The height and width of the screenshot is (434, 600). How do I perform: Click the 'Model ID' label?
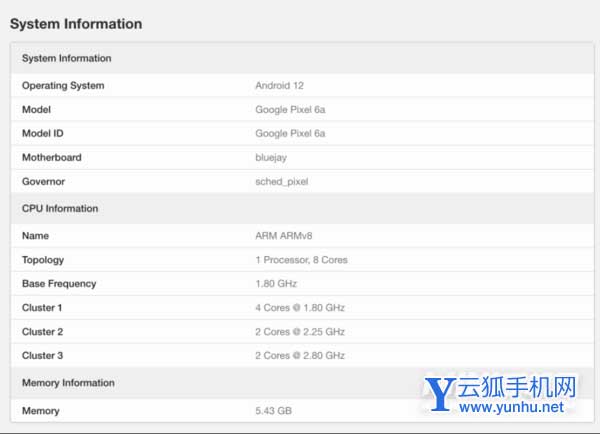[x=43, y=134]
